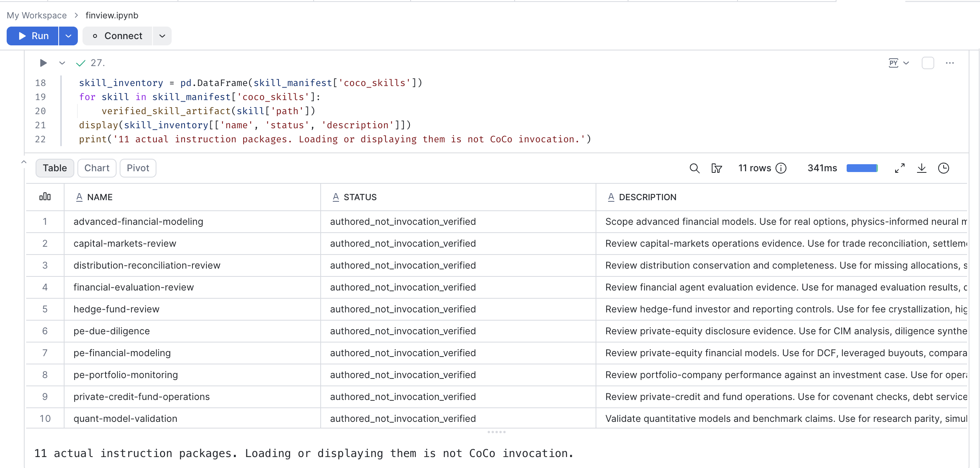Switch to the Table view tab

[55, 168]
